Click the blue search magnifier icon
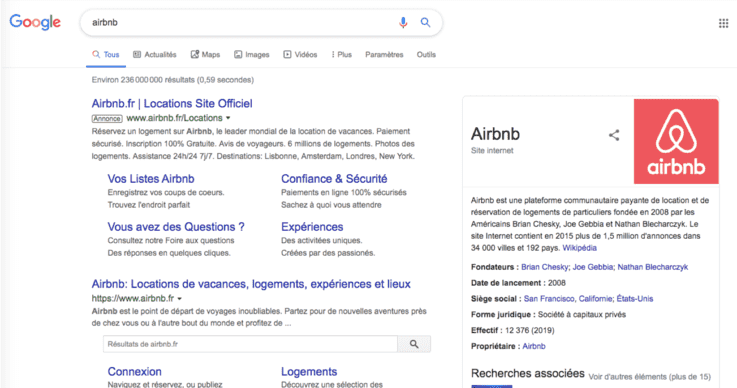This screenshot has width=737, height=388. (425, 22)
